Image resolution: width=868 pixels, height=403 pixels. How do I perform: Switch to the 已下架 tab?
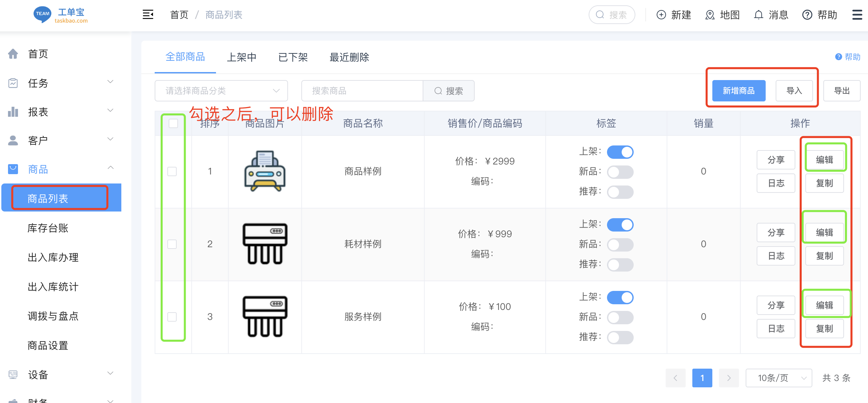[293, 57]
